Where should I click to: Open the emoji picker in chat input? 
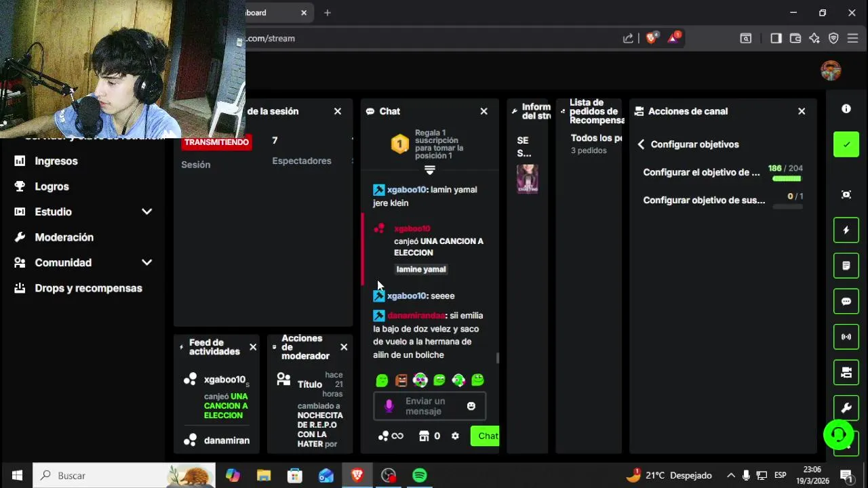pyautogui.click(x=471, y=406)
